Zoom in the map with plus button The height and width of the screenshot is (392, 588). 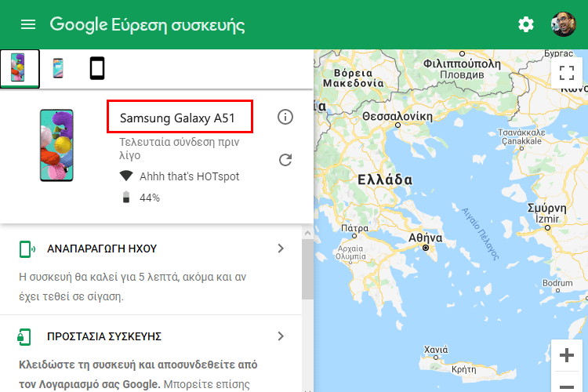pyautogui.click(x=567, y=355)
